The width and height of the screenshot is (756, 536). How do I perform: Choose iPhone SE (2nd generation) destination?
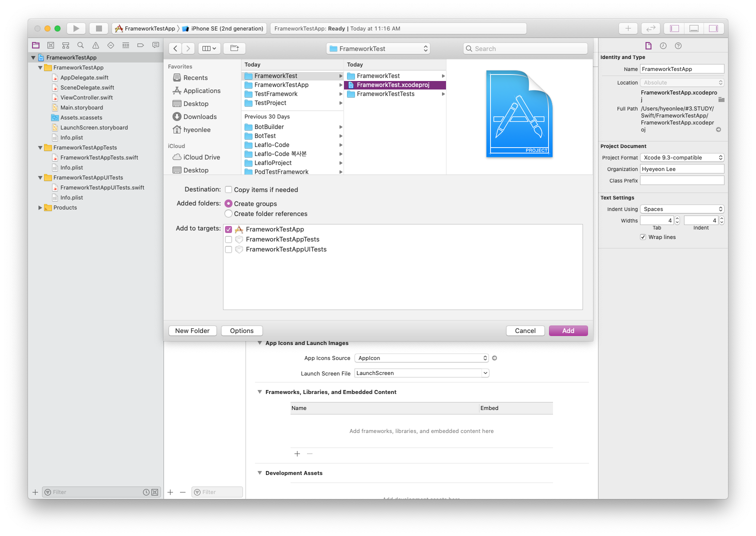(x=222, y=28)
